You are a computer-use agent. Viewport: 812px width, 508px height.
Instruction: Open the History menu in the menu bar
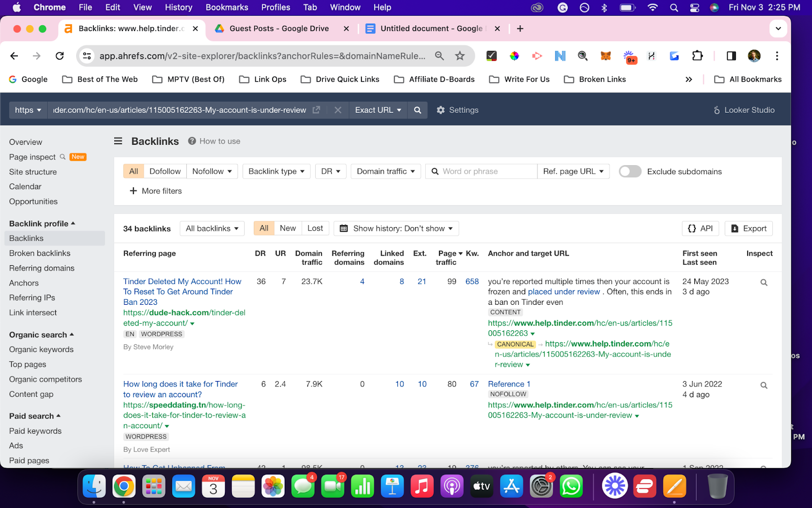[178, 7]
